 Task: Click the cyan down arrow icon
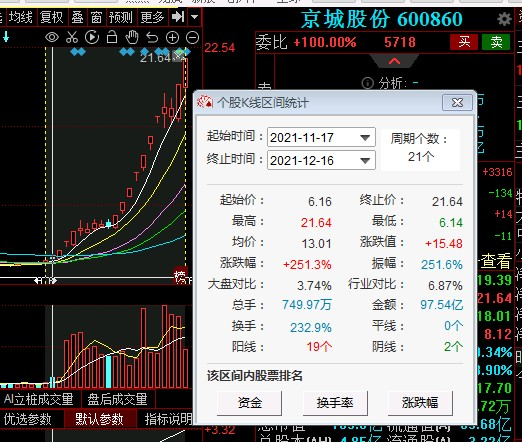tap(6, 37)
